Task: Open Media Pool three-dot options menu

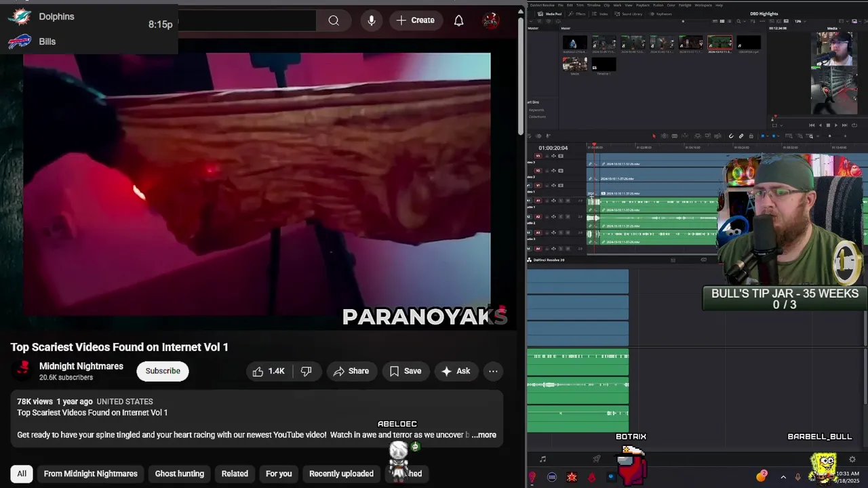Action: 762,21
